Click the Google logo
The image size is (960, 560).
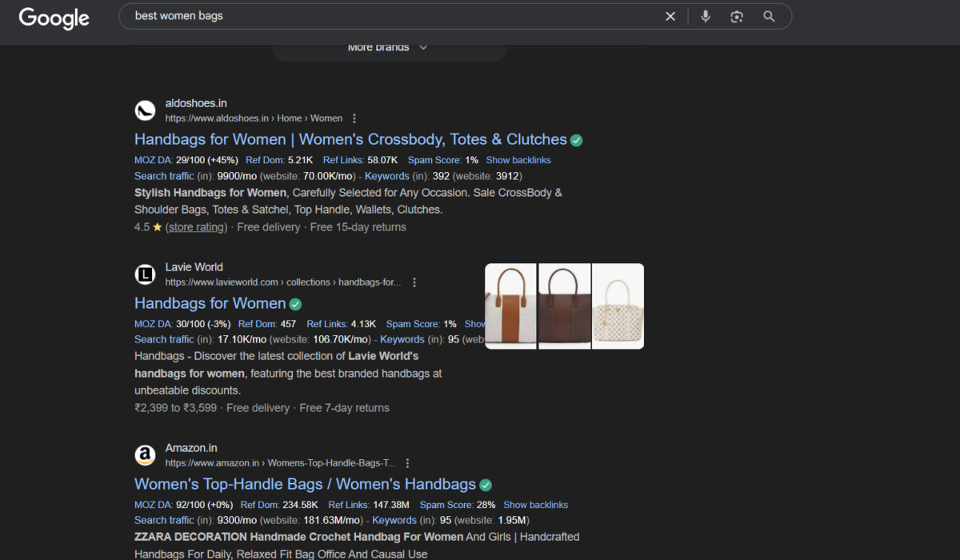54,17
